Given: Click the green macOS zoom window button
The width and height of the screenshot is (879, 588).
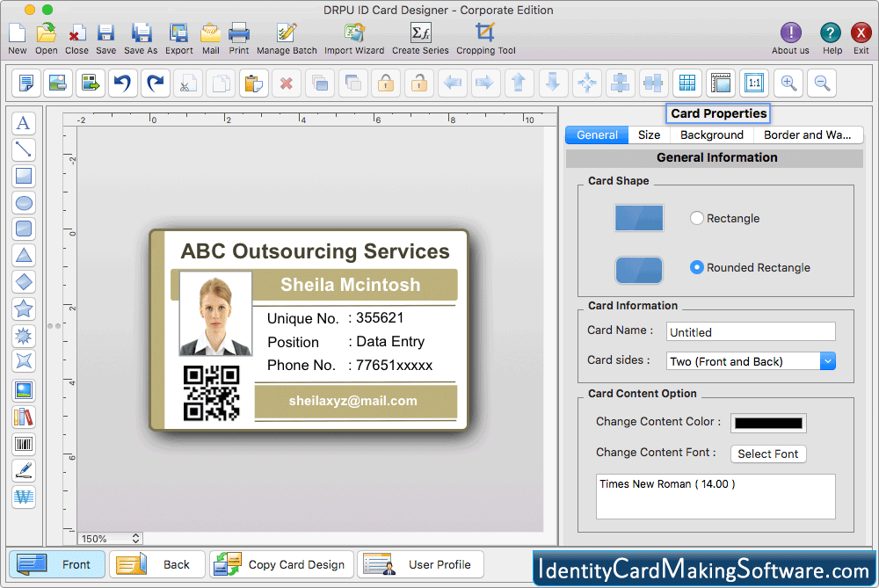Looking at the screenshot, I should 47,10.
